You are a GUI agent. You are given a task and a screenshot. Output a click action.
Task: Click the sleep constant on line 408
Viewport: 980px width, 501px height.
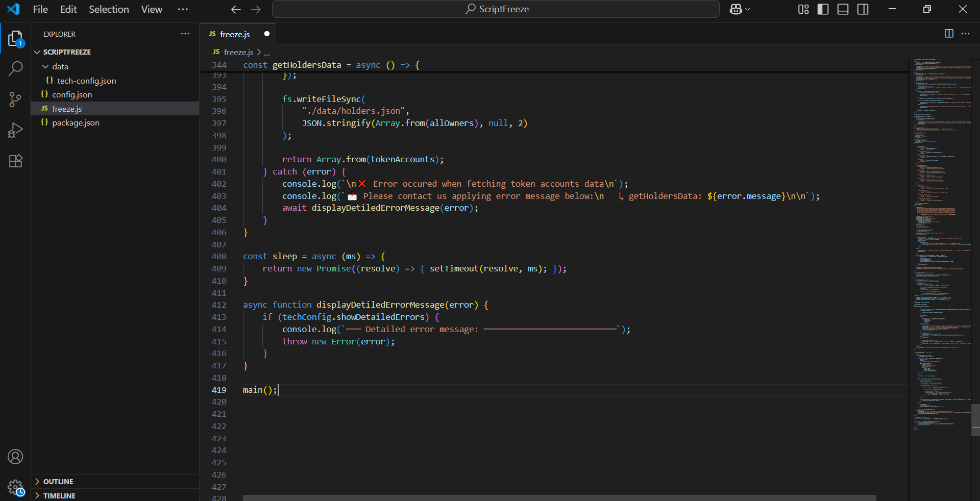[285, 256]
